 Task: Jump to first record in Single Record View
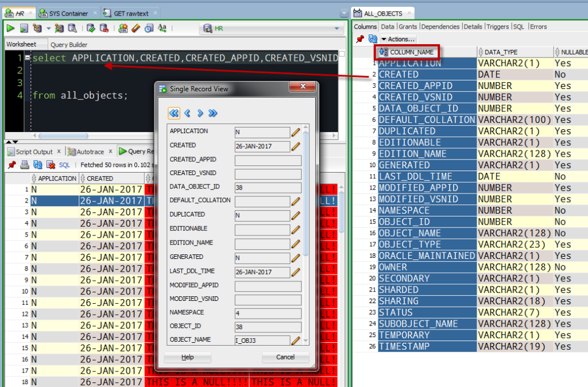click(x=174, y=113)
